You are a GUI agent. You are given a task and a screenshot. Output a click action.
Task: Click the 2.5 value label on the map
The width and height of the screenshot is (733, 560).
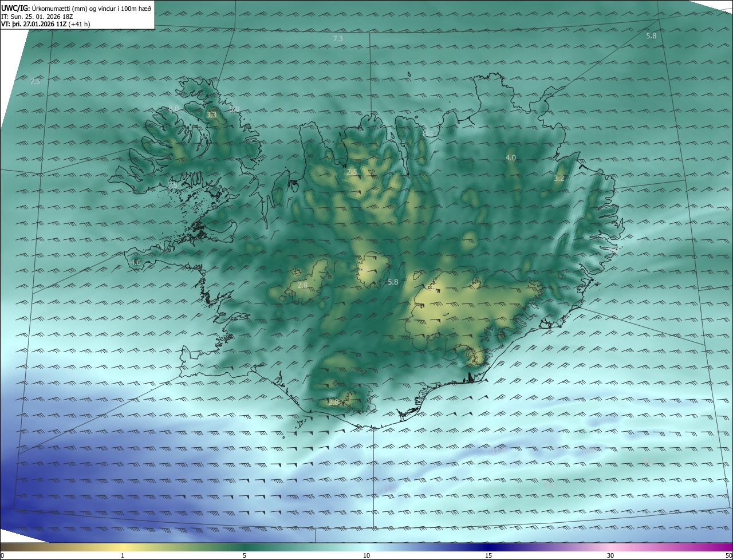click(351, 172)
